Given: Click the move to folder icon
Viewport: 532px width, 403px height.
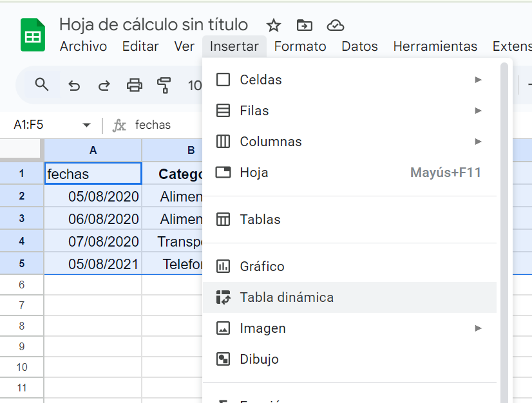Looking at the screenshot, I should tap(304, 25).
